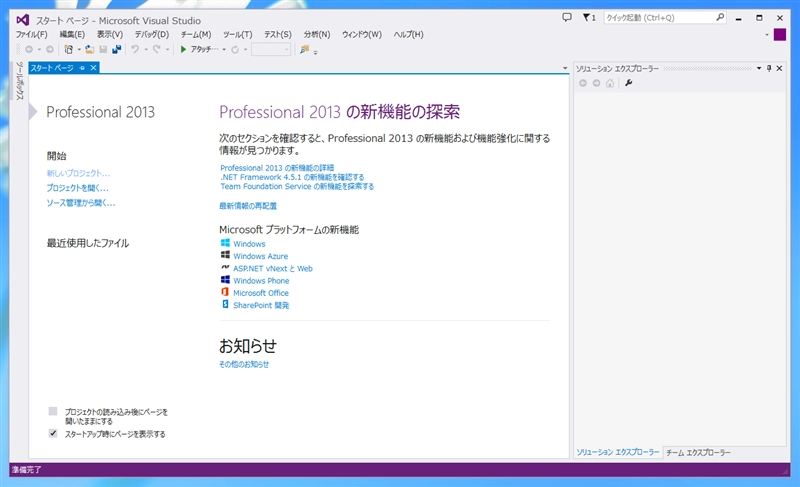Open .NET Framework 4.5.1 の新機能 link
Viewport: 800px width, 487px height.
[x=292, y=177]
